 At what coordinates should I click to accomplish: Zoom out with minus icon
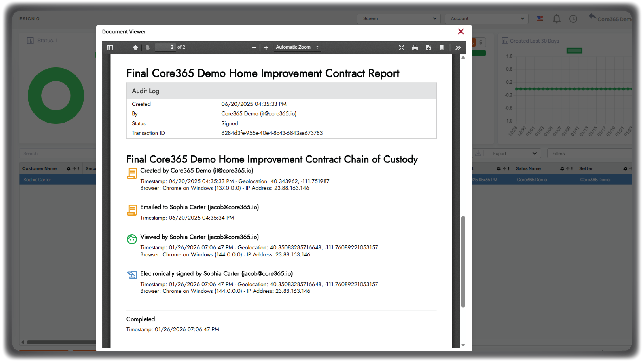click(254, 48)
